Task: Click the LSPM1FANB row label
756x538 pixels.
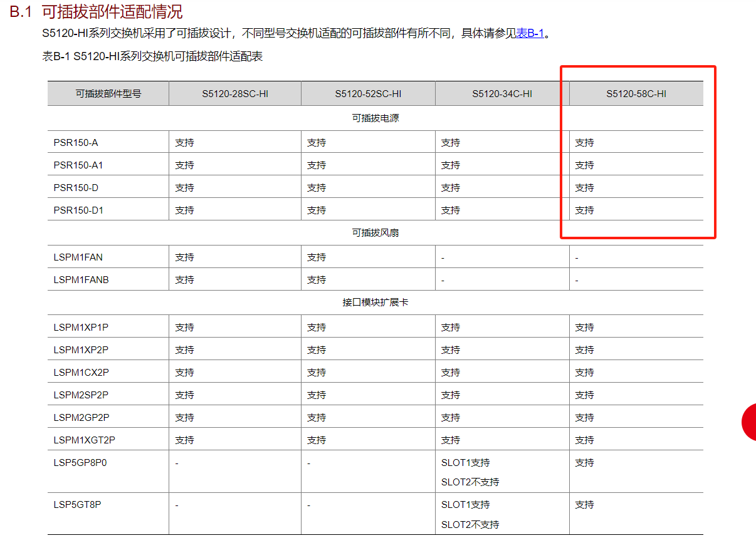Action: (x=81, y=279)
